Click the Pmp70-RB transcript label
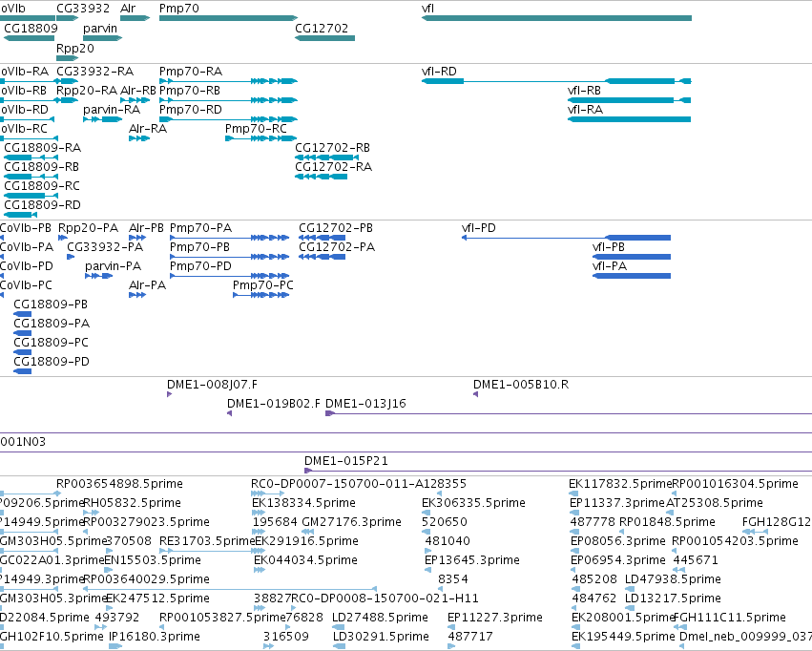Image resolution: width=812 pixels, height=651 pixels. pyautogui.click(x=190, y=91)
